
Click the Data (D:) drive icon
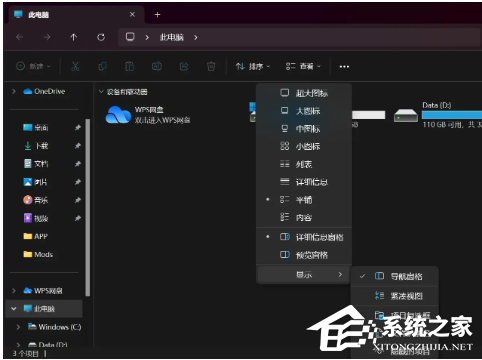coord(406,116)
